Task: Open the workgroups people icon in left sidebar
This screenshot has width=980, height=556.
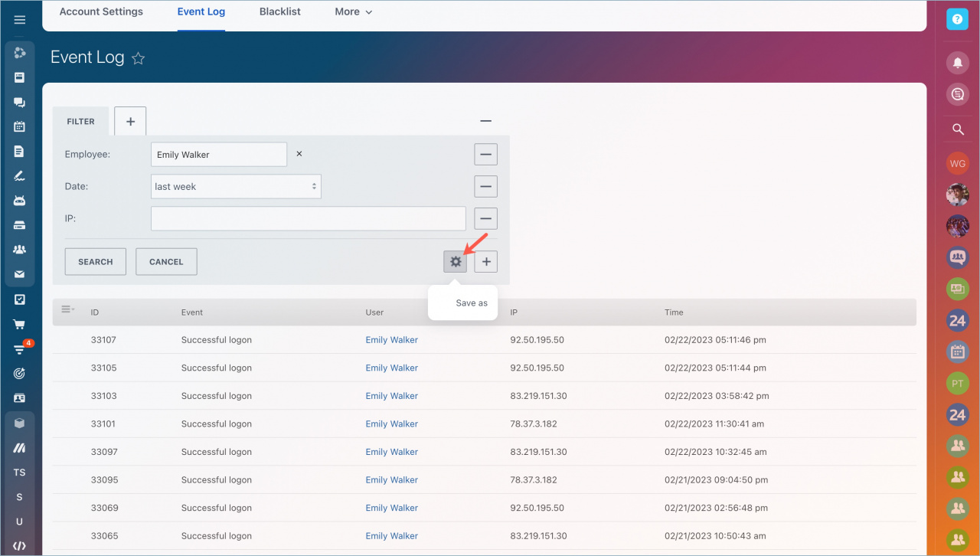Action: 20,250
